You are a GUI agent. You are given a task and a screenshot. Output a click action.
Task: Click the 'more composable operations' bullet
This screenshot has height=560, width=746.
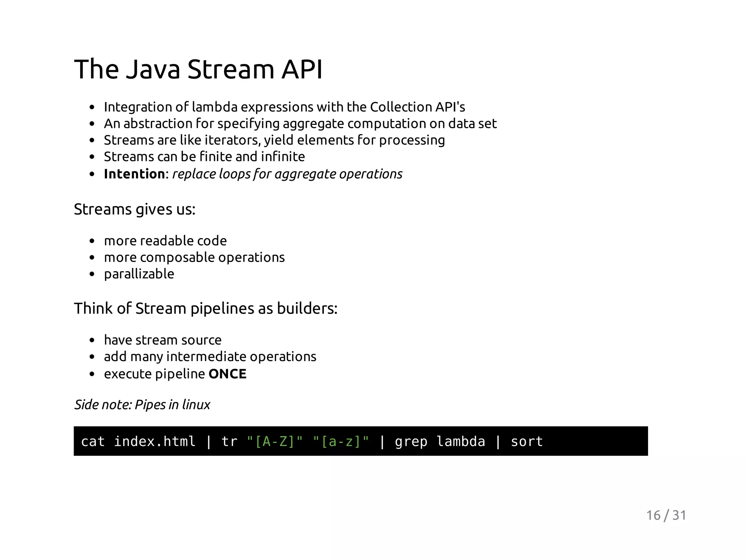coord(194,257)
